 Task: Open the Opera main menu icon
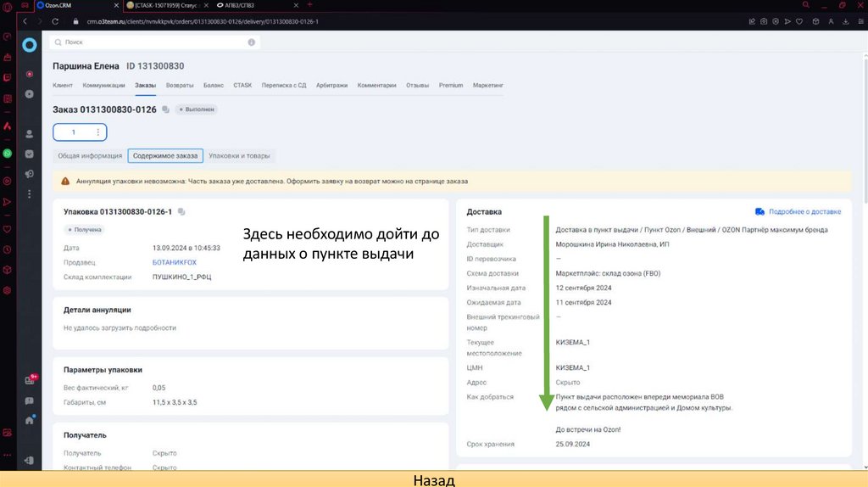7,7
